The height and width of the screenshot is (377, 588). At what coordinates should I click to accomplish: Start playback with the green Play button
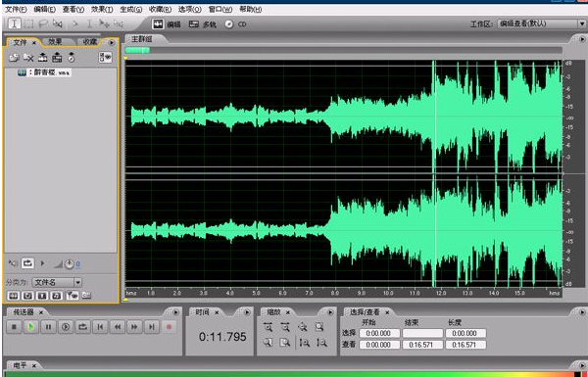click(x=31, y=327)
